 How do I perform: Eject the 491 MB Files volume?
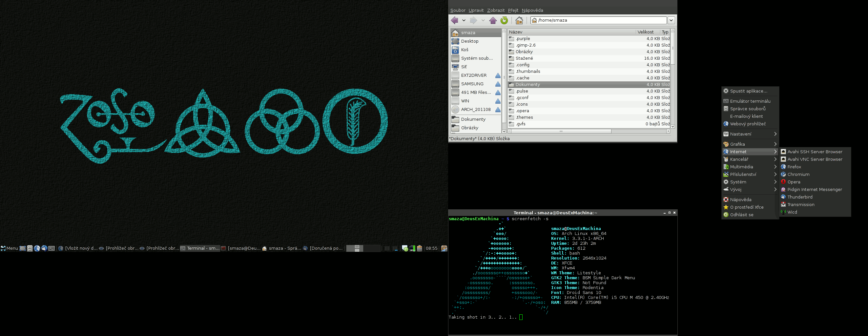[x=498, y=93]
